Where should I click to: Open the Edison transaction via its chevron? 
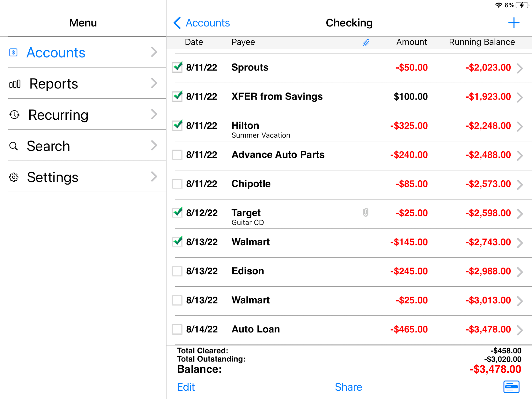coord(520,272)
